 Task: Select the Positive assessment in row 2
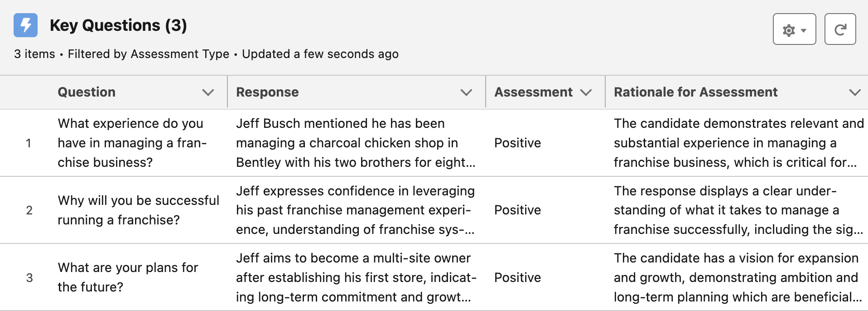click(517, 210)
